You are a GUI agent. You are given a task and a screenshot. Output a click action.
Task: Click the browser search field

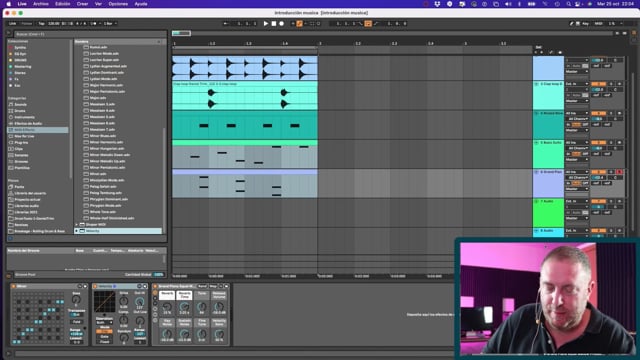91,34
